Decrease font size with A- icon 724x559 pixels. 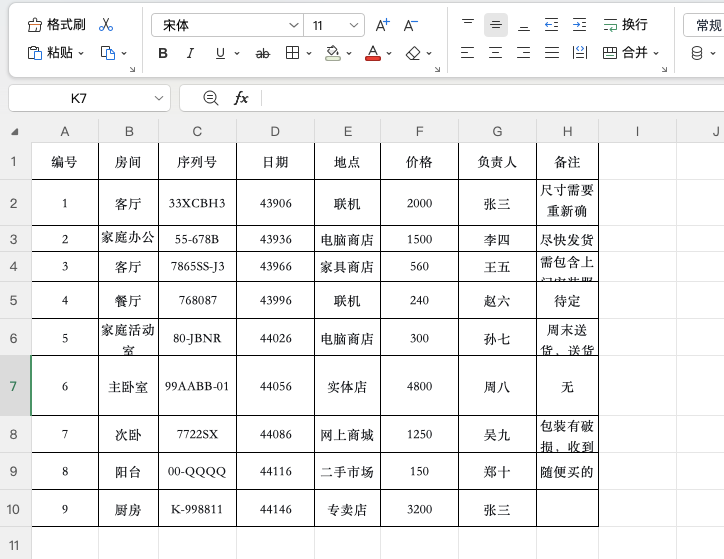(x=410, y=25)
